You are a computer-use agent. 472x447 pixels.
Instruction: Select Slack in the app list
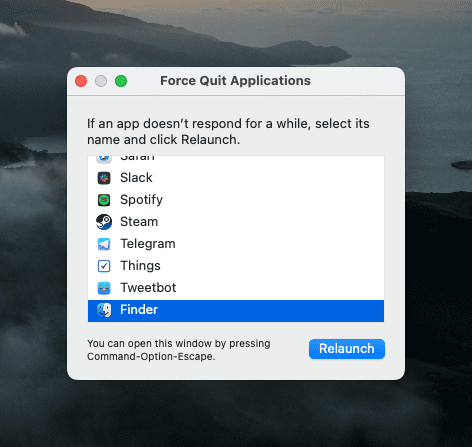coord(236,178)
